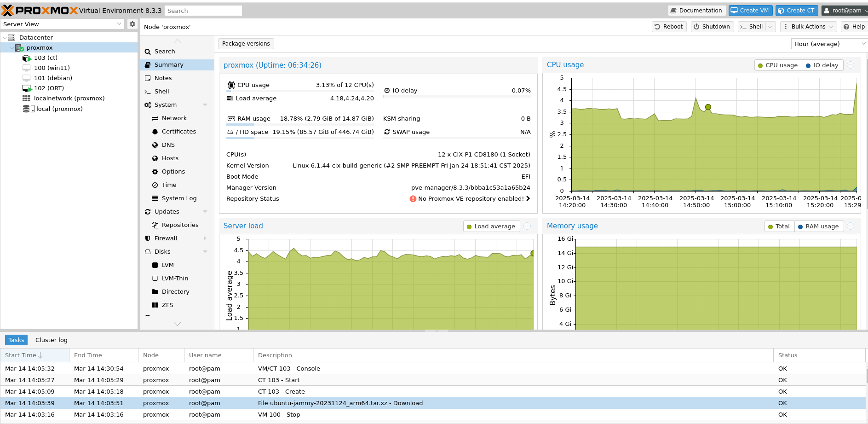Open the Shell button dropdown arrow
This screenshot has height=424, width=868.
pos(770,27)
